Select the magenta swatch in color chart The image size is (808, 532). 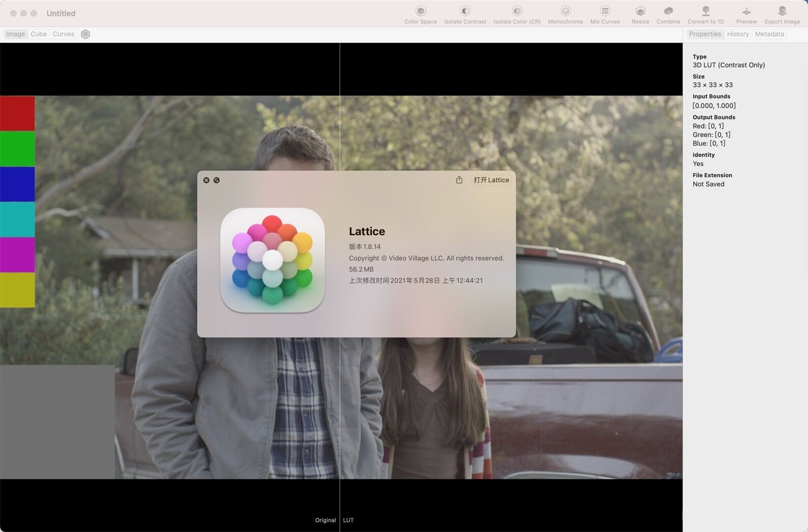pos(17,255)
